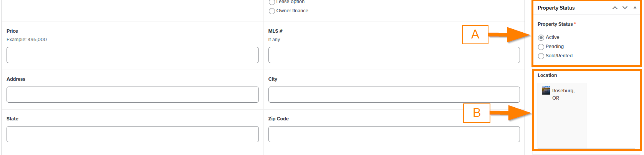Image resolution: width=644 pixels, height=155 pixels.
Task: Click the Roseburg, OR location thumbnail
Action: tap(546, 90)
